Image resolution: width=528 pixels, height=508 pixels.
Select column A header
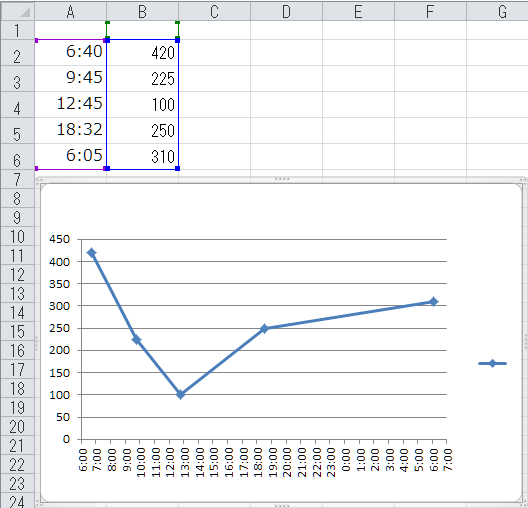pyautogui.click(x=70, y=11)
